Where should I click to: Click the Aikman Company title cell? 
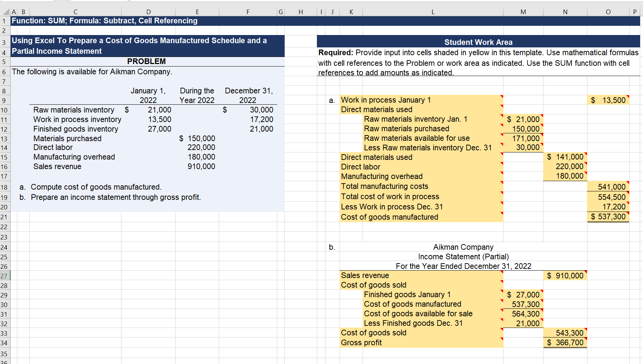pos(463,247)
